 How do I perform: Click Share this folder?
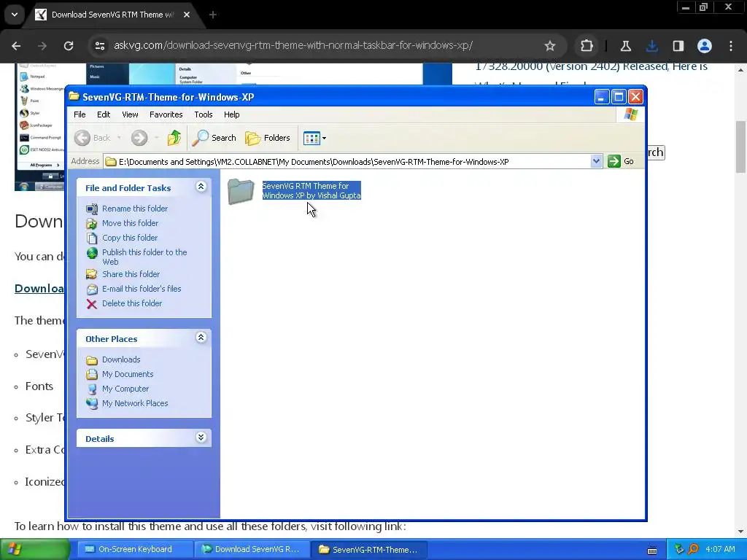point(131,274)
